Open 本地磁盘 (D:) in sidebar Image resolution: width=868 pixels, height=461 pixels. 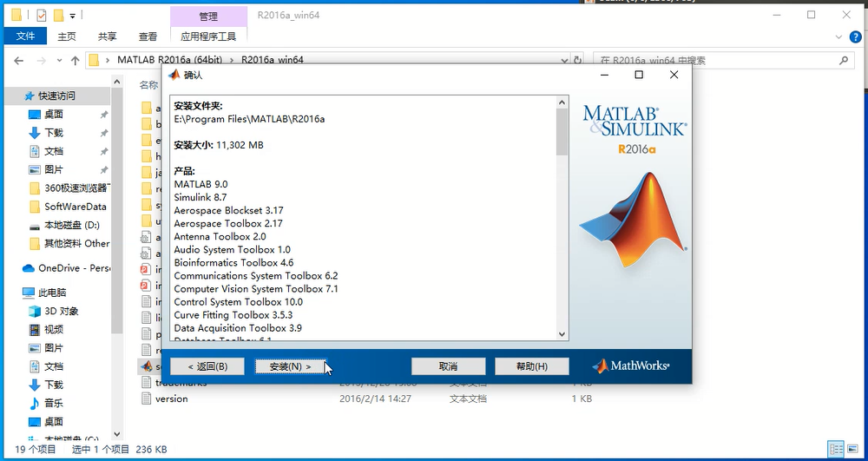[x=72, y=225]
